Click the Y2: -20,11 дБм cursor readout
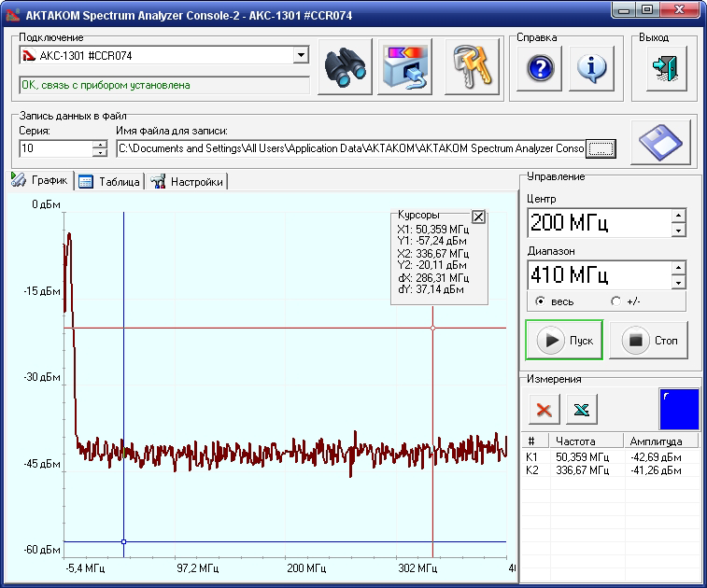The width and height of the screenshot is (707, 588). (x=432, y=265)
